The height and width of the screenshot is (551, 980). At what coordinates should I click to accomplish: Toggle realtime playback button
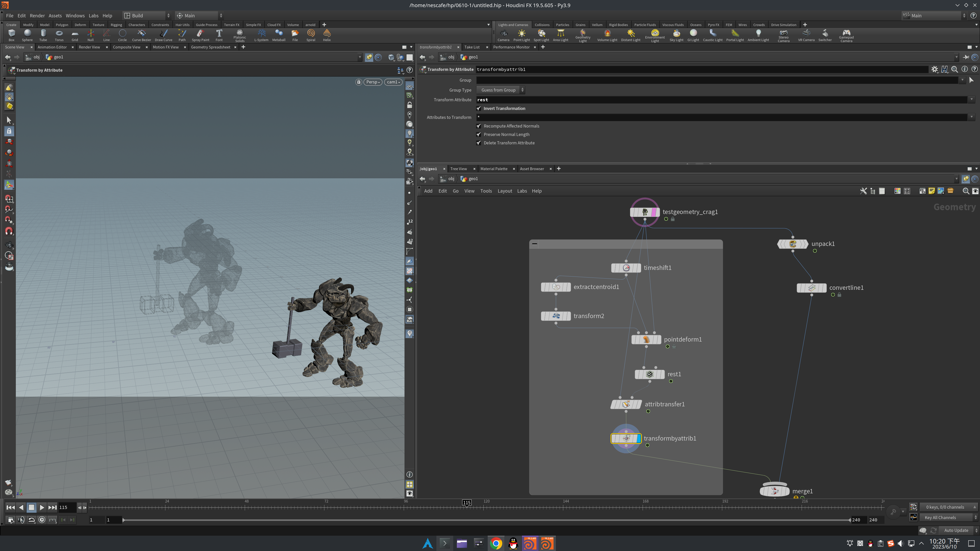point(42,520)
